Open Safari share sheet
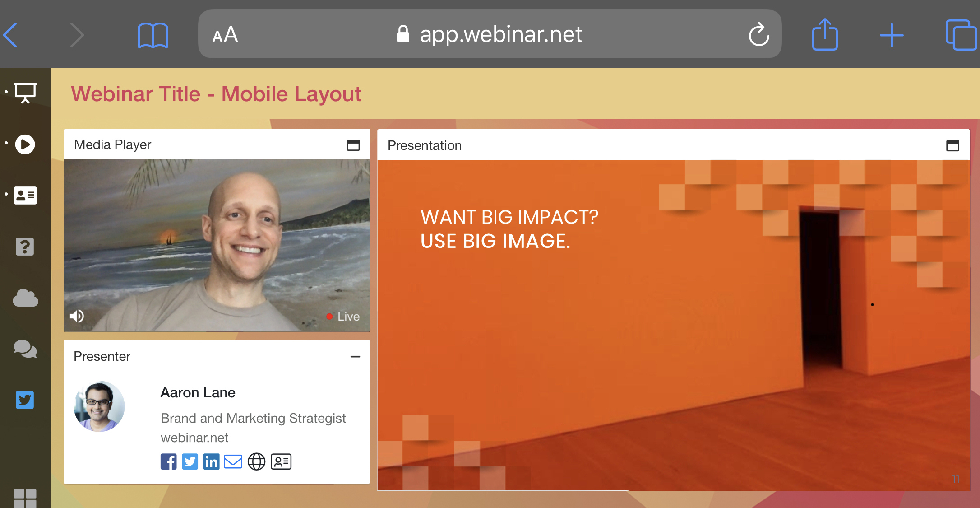Screen dimensions: 980x508 [825, 35]
